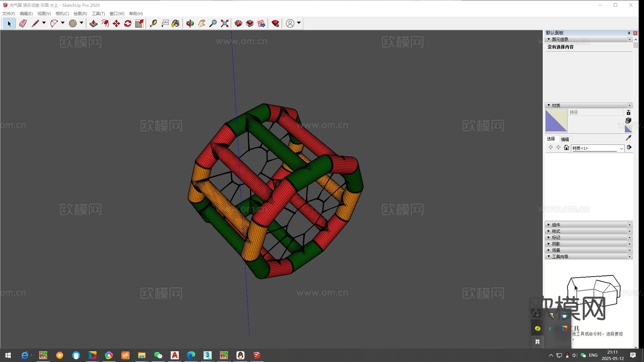Image resolution: width=644 pixels, height=362 pixels.
Task: Click the ENG input language indicator
Action: (593, 355)
